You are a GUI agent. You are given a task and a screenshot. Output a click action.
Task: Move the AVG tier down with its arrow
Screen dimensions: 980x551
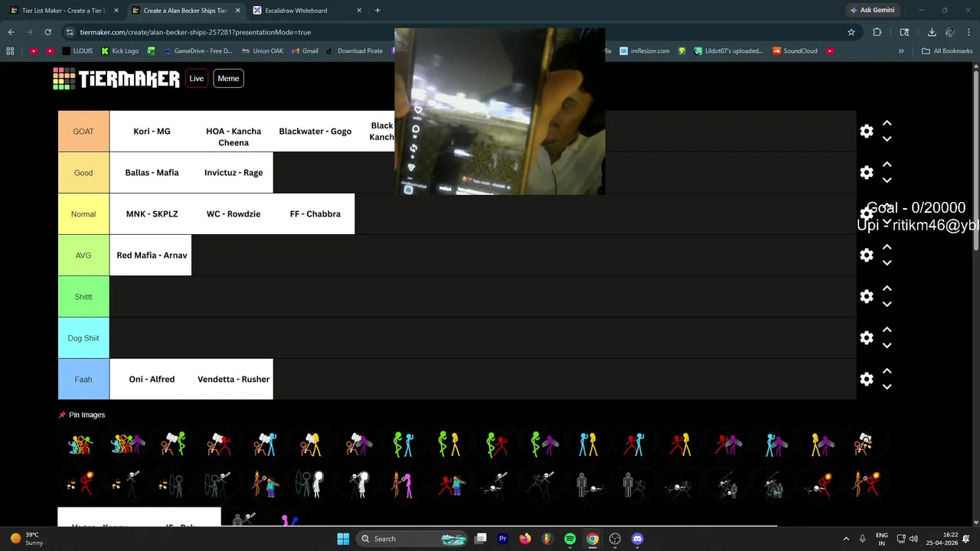(x=887, y=263)
